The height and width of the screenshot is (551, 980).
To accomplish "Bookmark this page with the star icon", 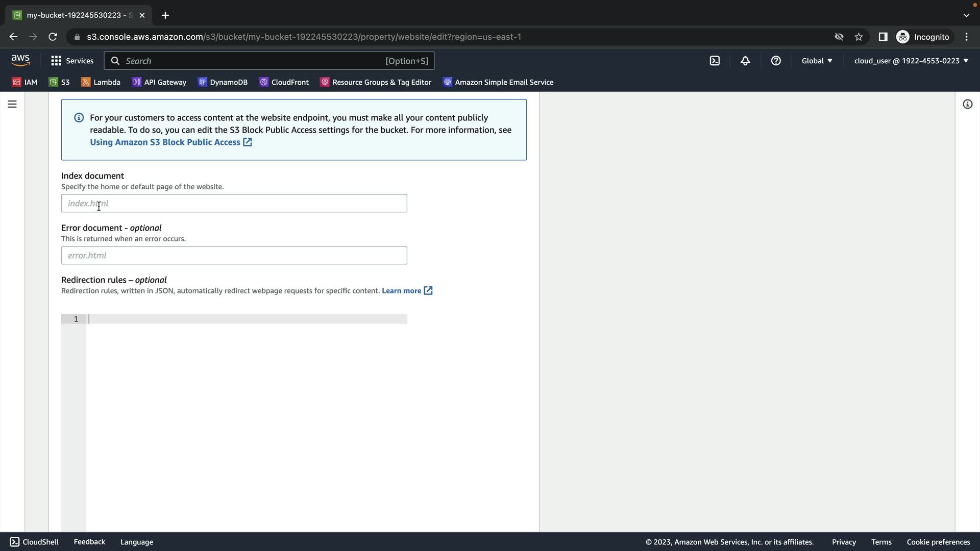I will [859, 37].
